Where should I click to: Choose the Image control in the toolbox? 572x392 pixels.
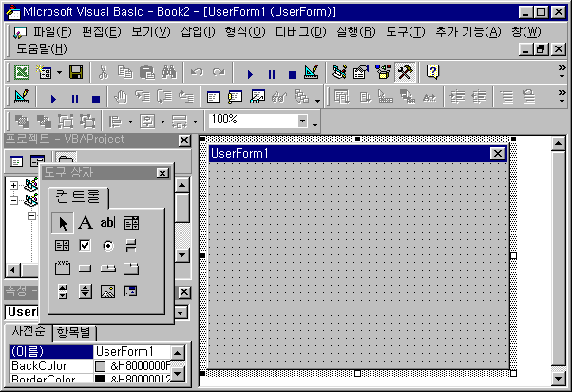[x=107, y=291]
